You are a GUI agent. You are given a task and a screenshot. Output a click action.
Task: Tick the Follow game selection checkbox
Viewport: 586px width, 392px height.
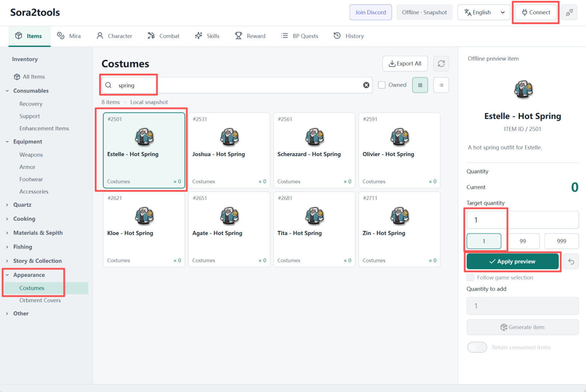coord(471,277)
